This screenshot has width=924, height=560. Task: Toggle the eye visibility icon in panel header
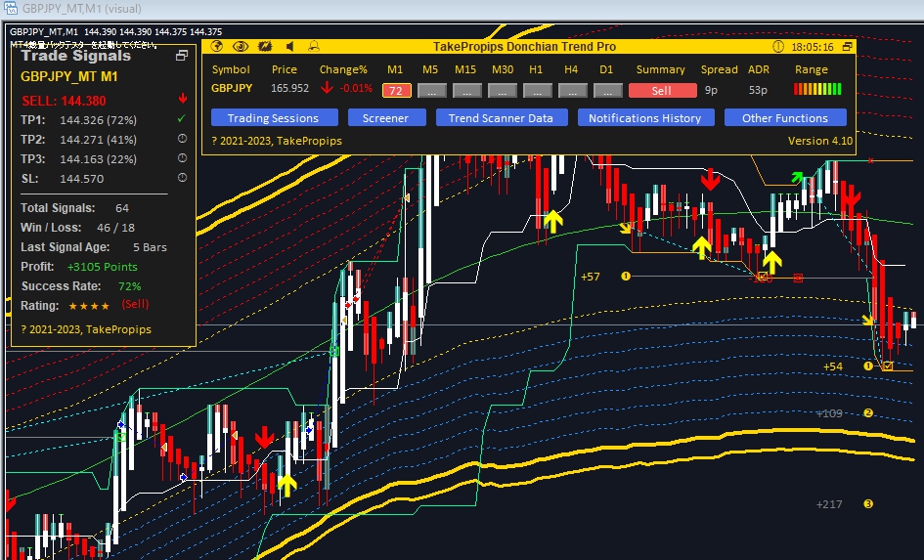pos(241,47)
